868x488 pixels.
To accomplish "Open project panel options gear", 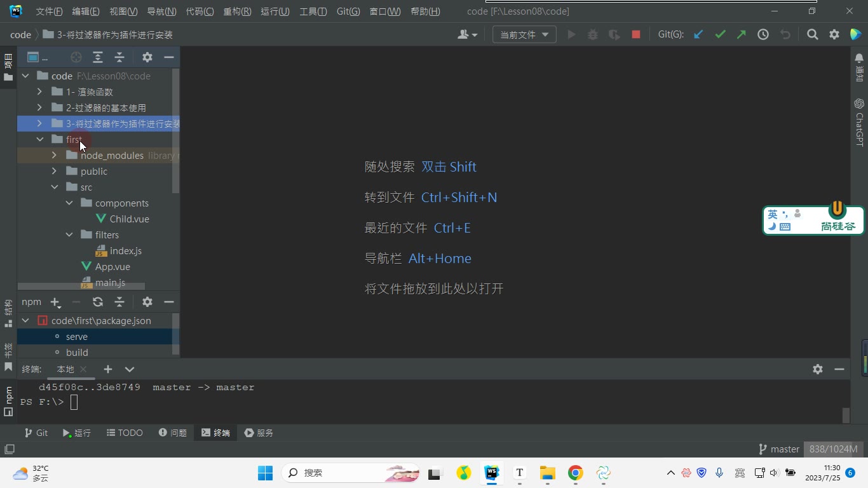I will [147, 57].
